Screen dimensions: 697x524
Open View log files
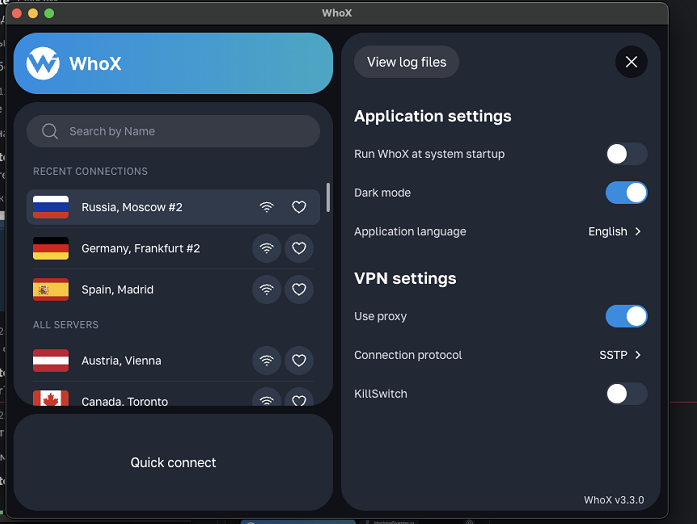[406, 62]
